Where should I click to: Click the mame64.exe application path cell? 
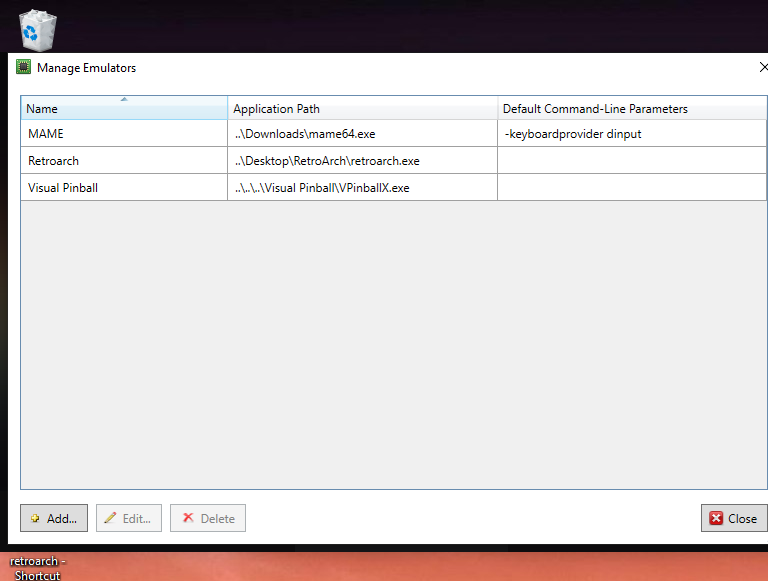(x=304, y=134)
